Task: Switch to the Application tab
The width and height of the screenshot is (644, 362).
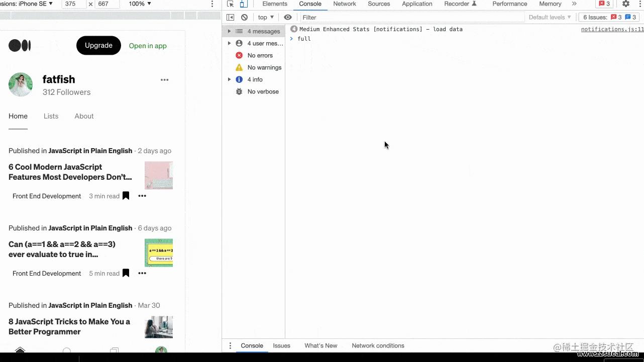Action: [x=417, y=4]
